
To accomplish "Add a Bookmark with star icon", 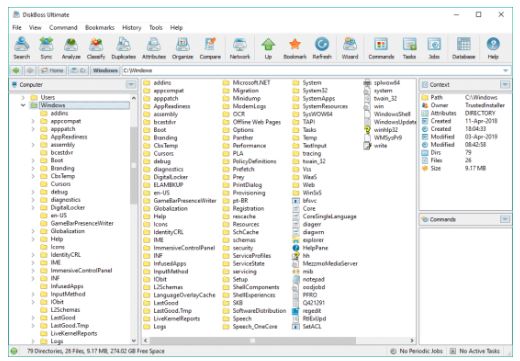I will tap(295, 48).
